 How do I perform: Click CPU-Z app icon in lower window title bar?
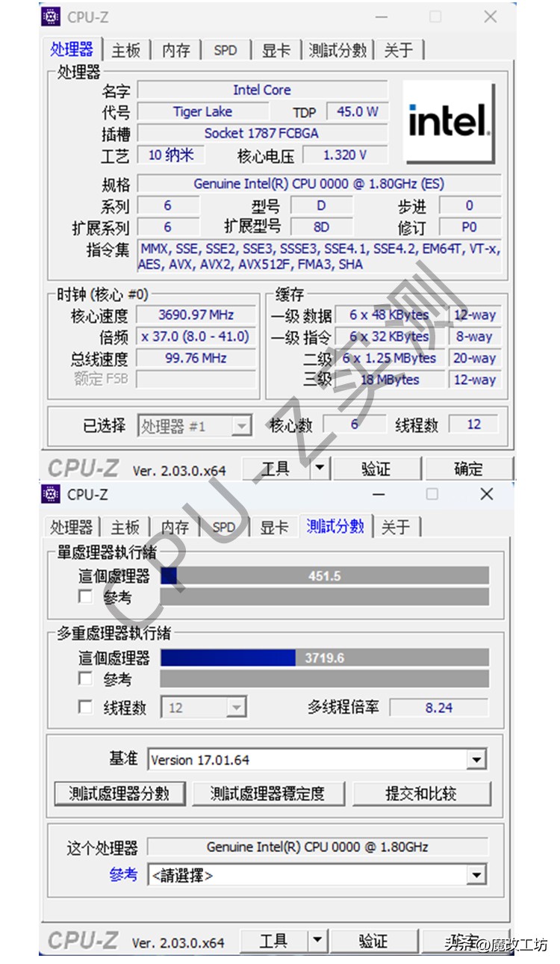click(x=51, y=494)
